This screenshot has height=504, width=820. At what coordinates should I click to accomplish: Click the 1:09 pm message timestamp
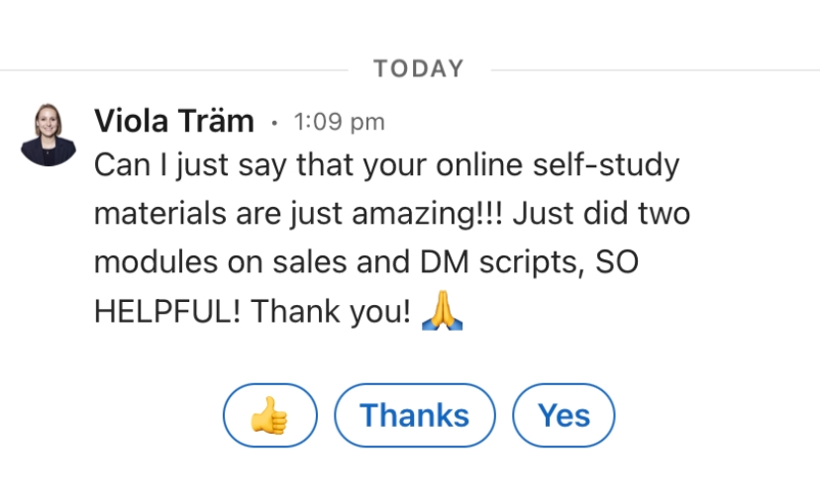tap(339, 123)
